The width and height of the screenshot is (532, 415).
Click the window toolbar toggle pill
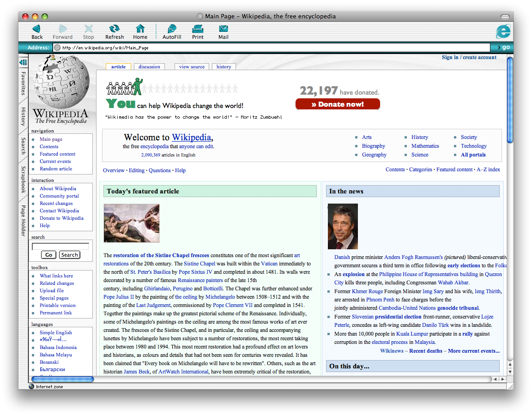point(505,16)
